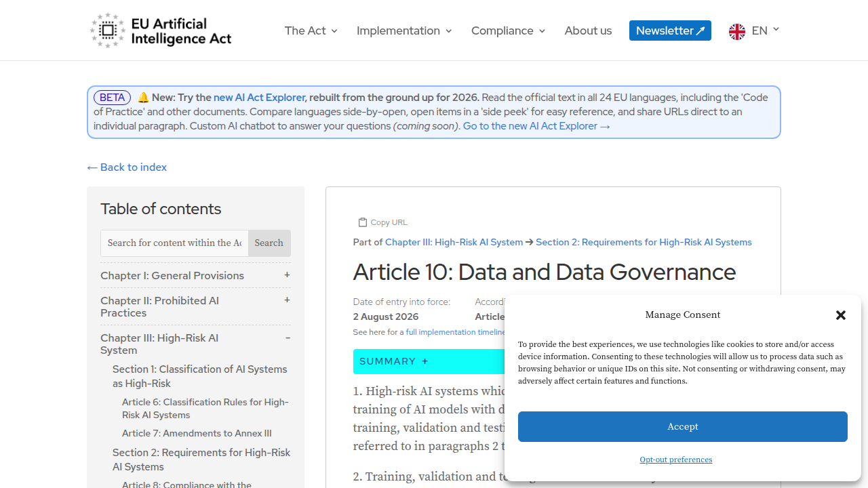Open the Compliance dropdown menu

[x=508, y=30]
